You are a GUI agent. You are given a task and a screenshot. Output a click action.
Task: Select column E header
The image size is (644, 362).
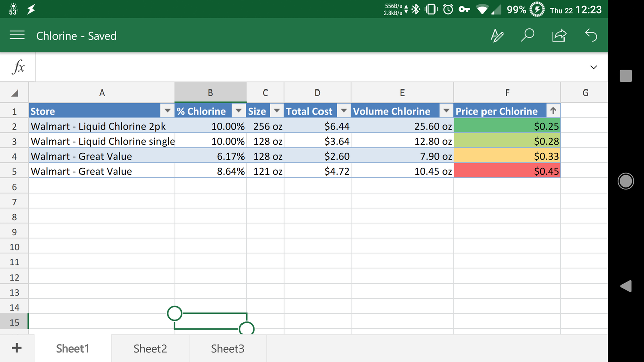click(402, 93)
